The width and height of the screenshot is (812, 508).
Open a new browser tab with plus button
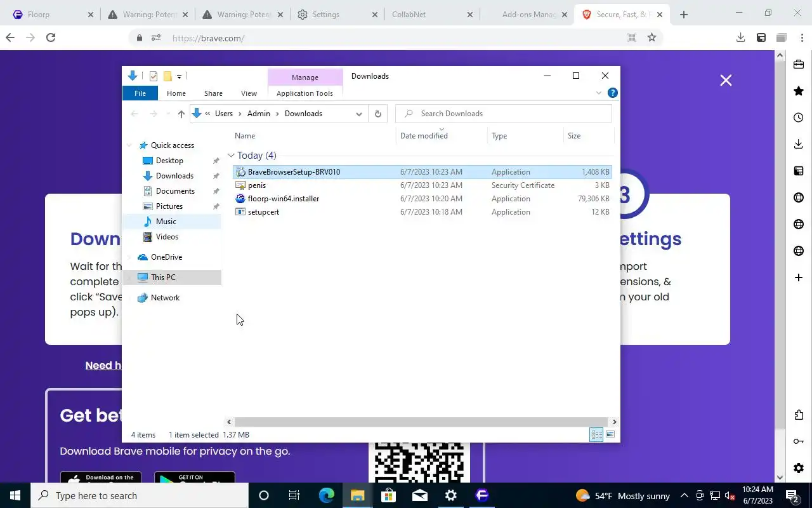pos(683,15)
